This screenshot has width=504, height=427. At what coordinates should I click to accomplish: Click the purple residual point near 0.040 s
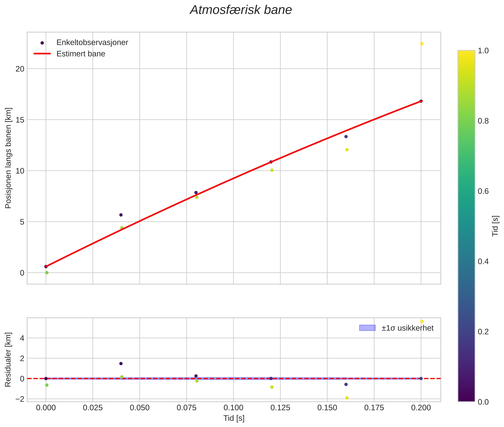click(x=121, y=364)
